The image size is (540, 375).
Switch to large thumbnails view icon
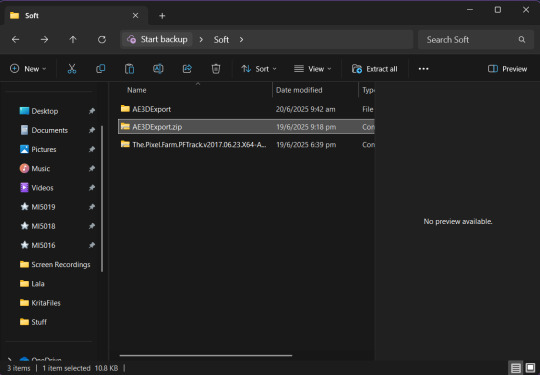point(531,368)
